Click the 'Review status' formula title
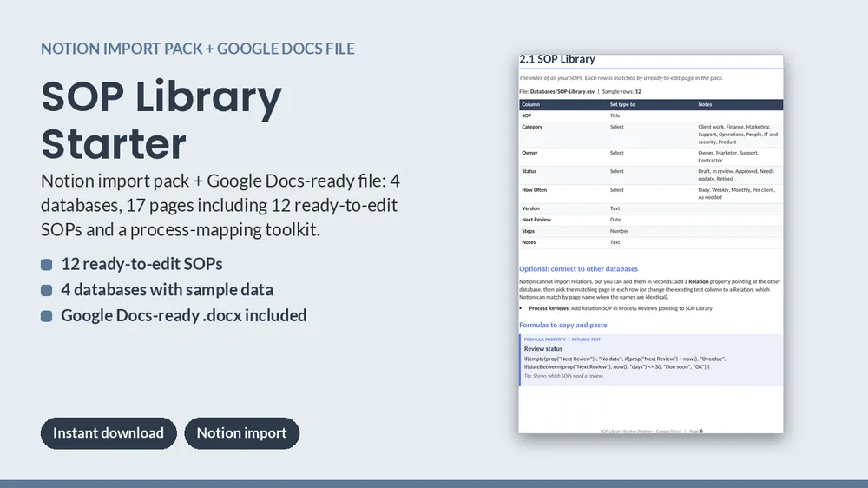 click(543, 349)
